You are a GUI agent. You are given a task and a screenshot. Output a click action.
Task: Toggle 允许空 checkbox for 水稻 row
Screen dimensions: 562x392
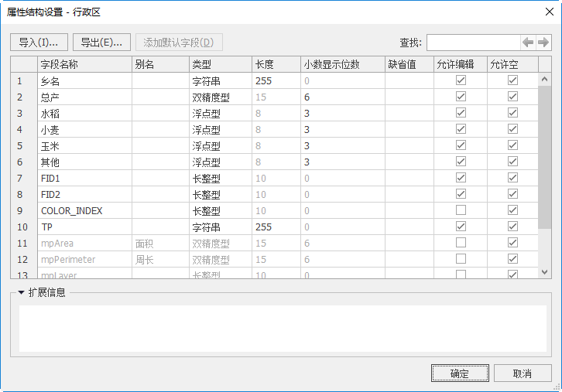512,113
